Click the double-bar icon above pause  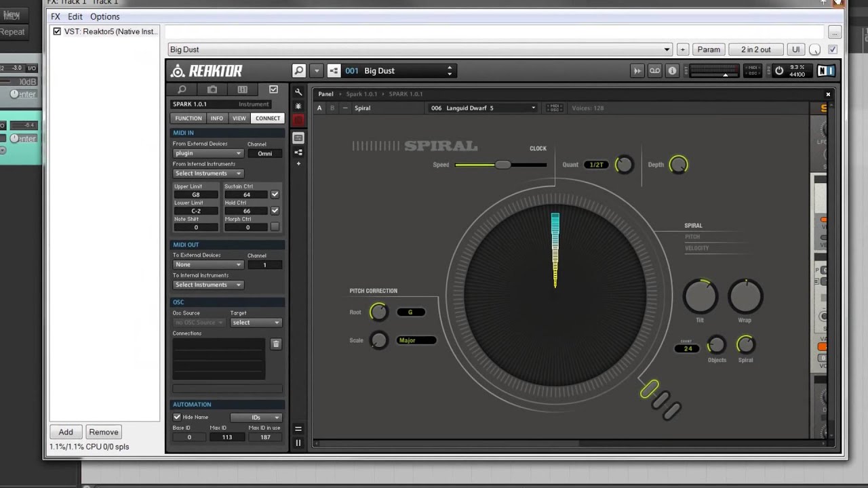[x=298, y=428]
